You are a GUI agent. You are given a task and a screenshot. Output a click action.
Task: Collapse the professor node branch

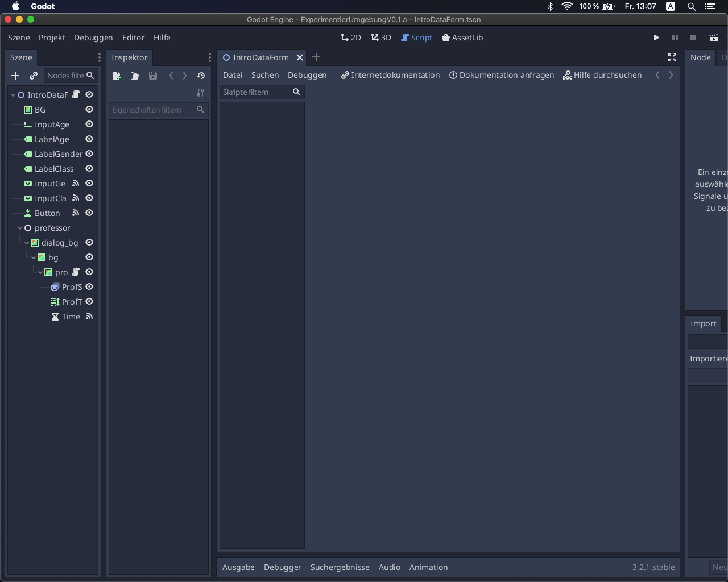pyautogui.click(x=19, y=227)
